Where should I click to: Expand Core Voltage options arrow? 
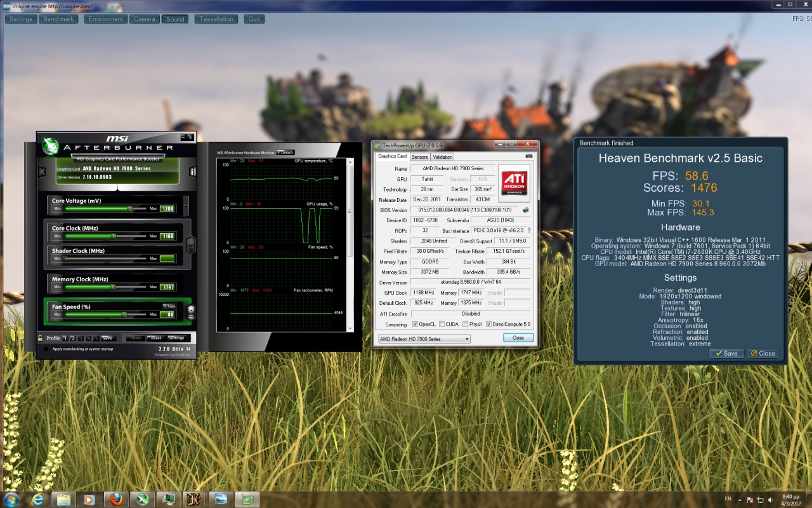(x=185, y=205)
